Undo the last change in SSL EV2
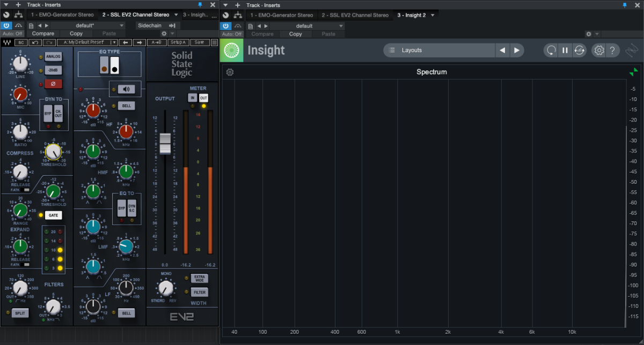Image resolution: width=644 pixels, height=345 pixels. (x=35, y=42)
